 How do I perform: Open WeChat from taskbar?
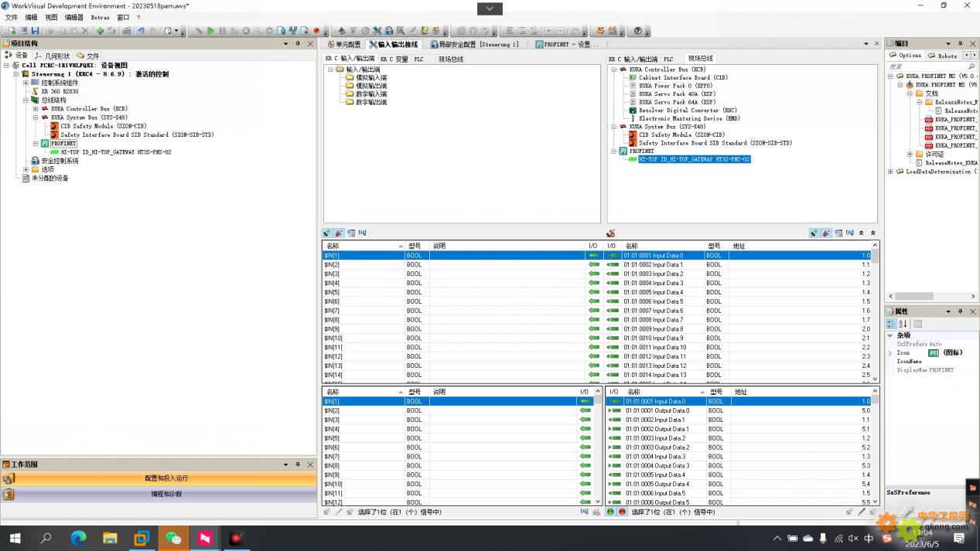pos(173,538)
